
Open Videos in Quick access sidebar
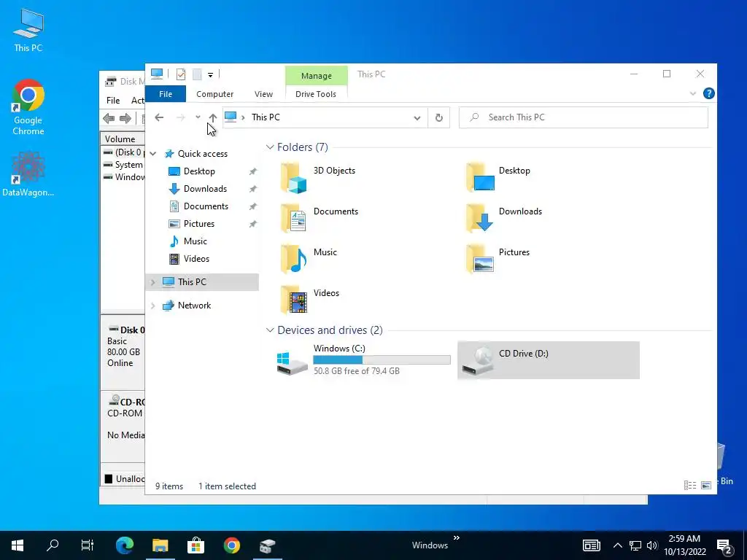point(196,259)
